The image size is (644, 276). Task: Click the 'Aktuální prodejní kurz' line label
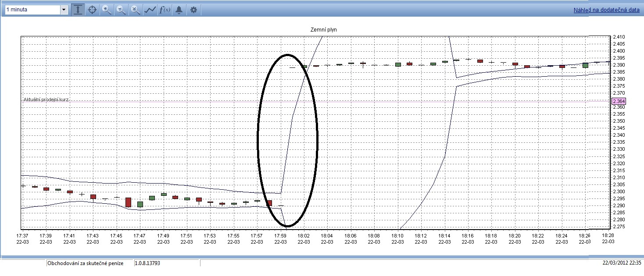(x=46, y=100)
